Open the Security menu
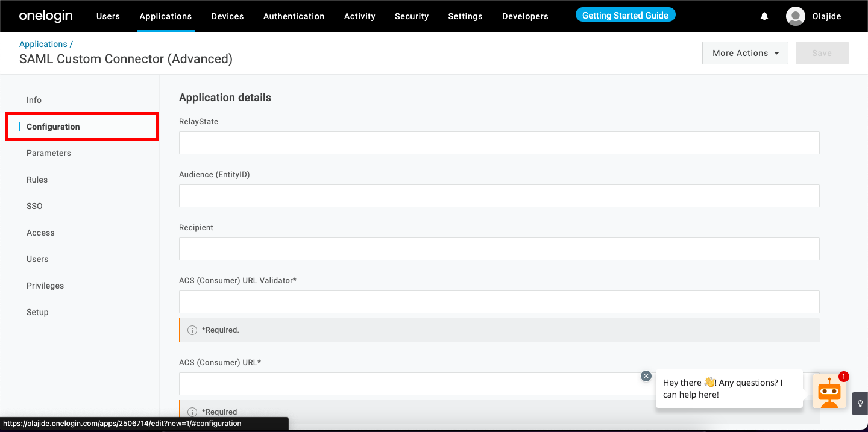The width and height of the screenshot is (868, 432). coord(412,16)
